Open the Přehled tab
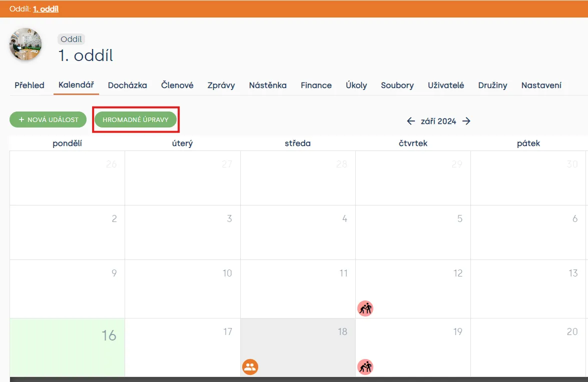The image size is (588, 382). coord(30,85)
